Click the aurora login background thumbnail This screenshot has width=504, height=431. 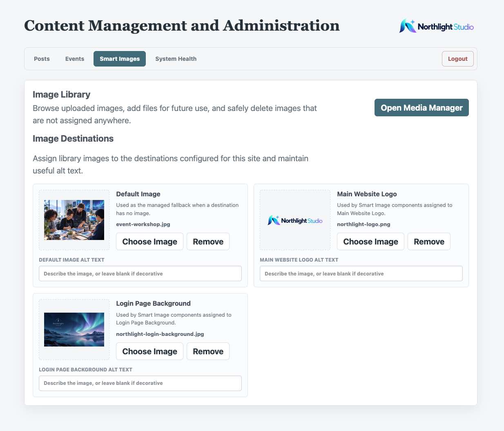pyautogui.click(x=74, y=329)
